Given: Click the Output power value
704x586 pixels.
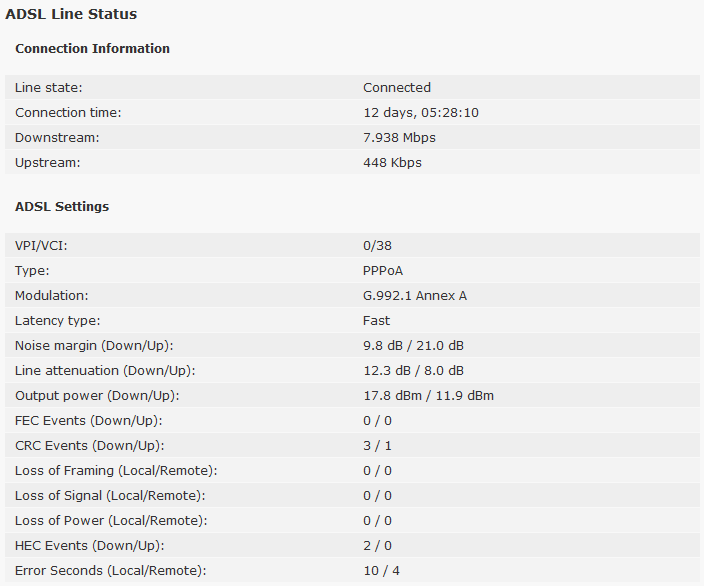Looking at the screenshot, I should (428, 396).
